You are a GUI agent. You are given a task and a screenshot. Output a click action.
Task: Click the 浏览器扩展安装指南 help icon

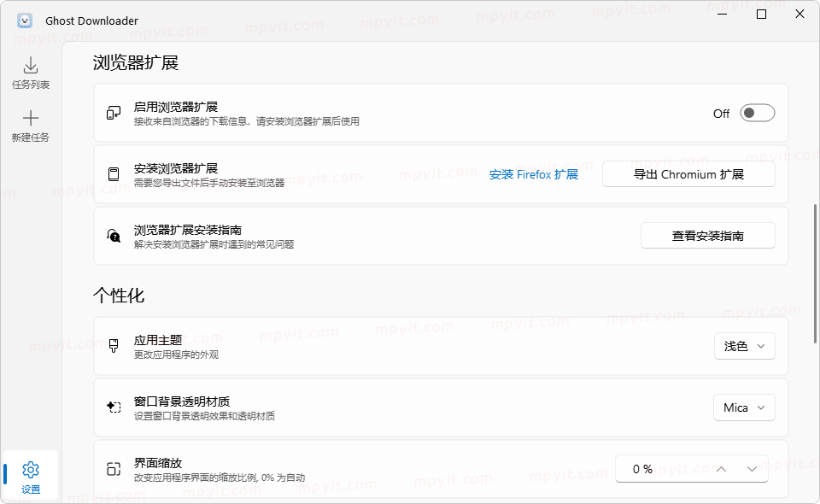click(114, 236)
